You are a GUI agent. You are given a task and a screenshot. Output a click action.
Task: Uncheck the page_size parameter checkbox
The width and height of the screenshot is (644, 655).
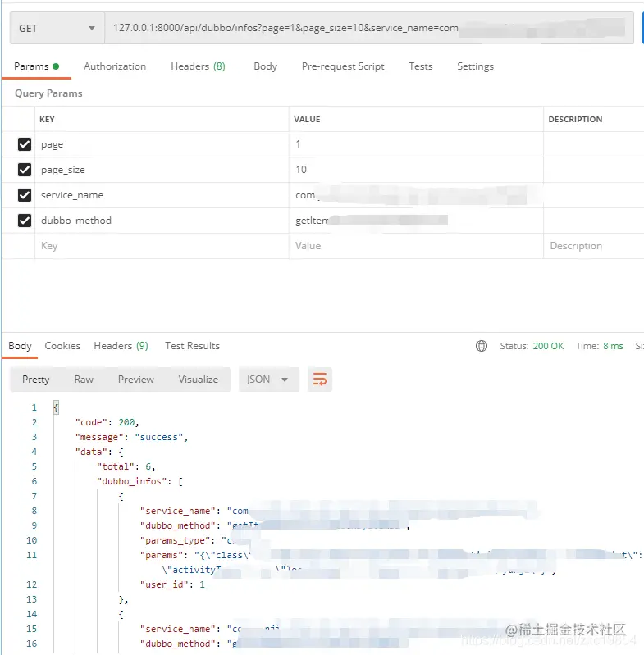point(25,170)
